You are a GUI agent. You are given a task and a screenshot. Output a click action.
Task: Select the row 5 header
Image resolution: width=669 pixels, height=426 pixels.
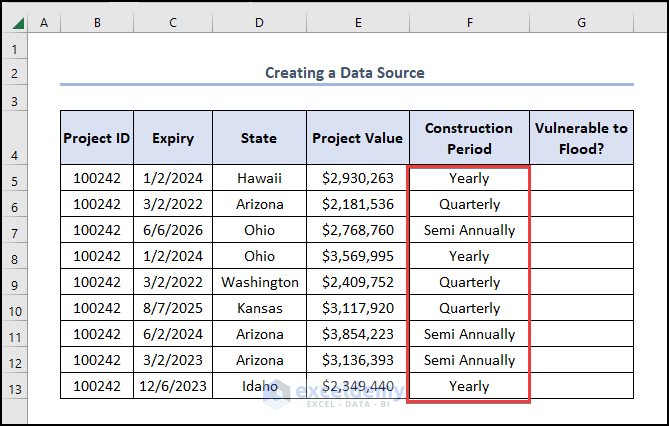[x=15, y=178]
